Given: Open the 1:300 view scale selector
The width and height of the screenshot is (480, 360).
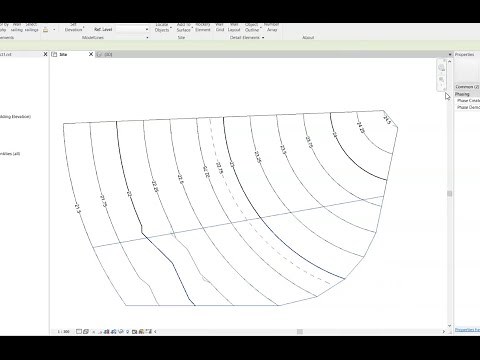Looking at the screenshot, I should pos(63,332).
